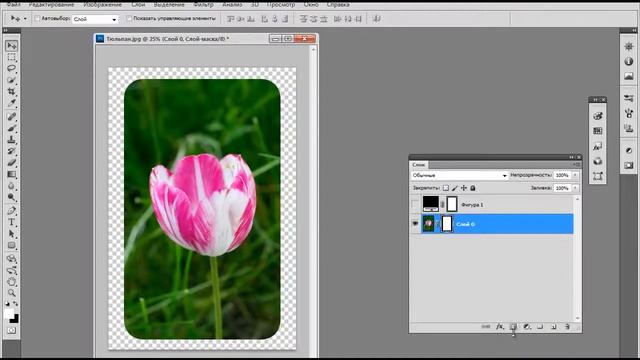Open the Move tool preset picker arrow
This screenshot has width=640, height=360.
[25, 18]
